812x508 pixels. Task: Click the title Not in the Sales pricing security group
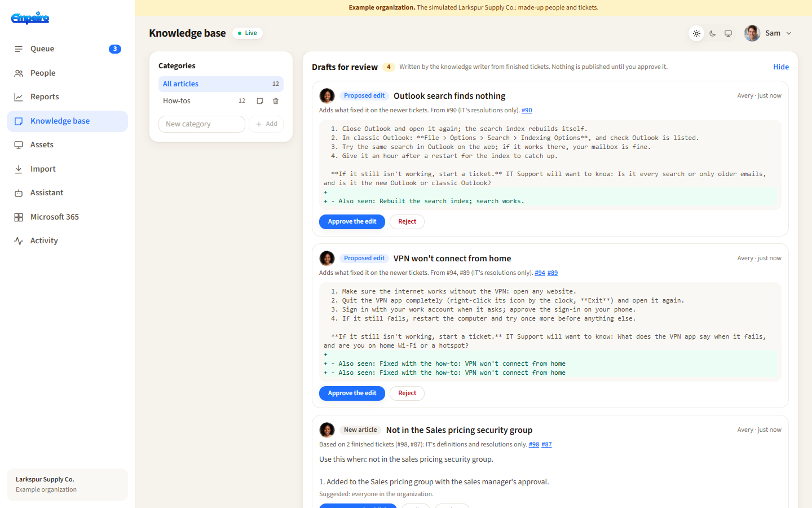pyautogui.click(x=459, y=430)
